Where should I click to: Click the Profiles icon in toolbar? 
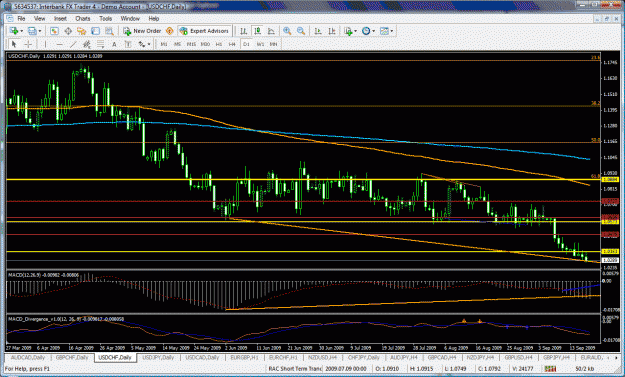click(32, 31)
